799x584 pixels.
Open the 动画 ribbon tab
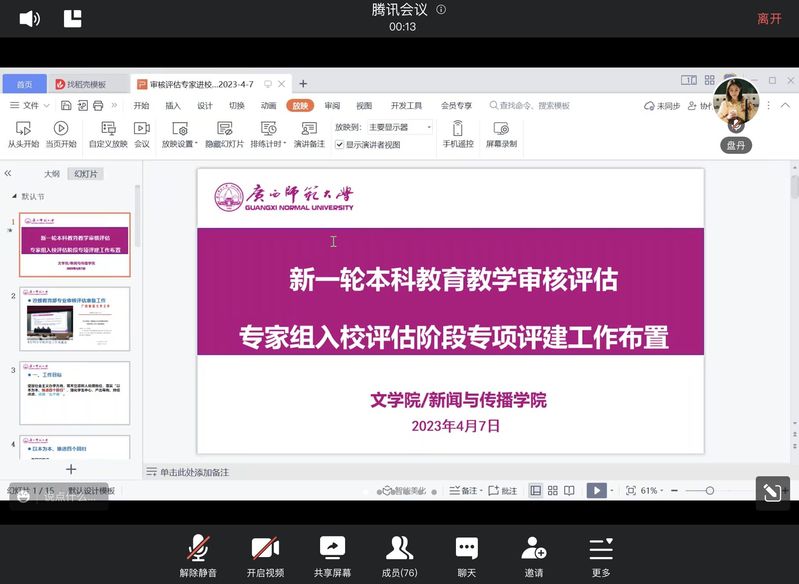[x=268, y=105]
